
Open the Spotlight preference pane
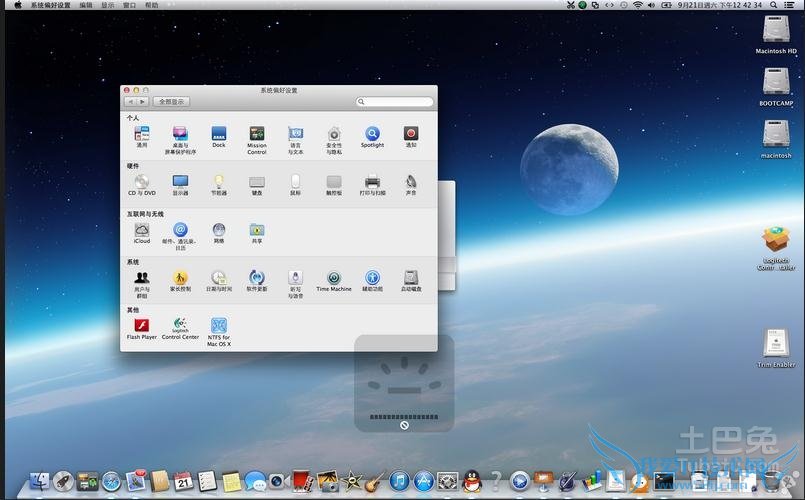click(372, 134)
